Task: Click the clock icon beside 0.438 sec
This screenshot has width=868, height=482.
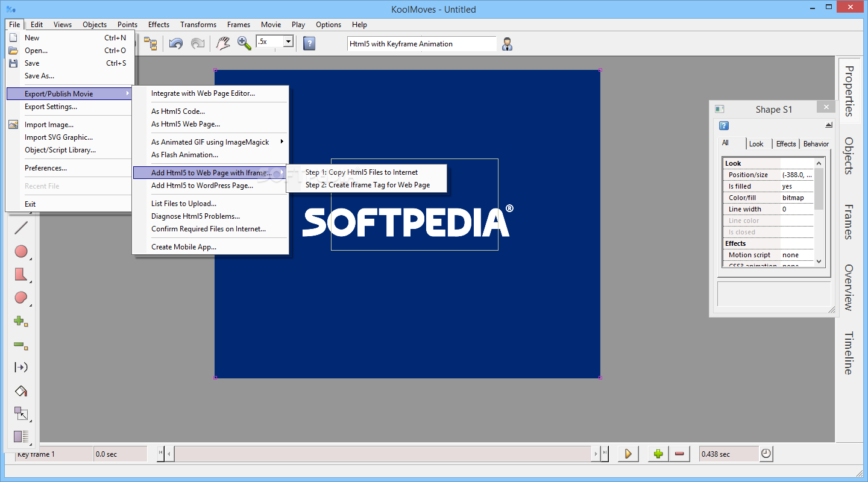Action: (x=766, y=454)
